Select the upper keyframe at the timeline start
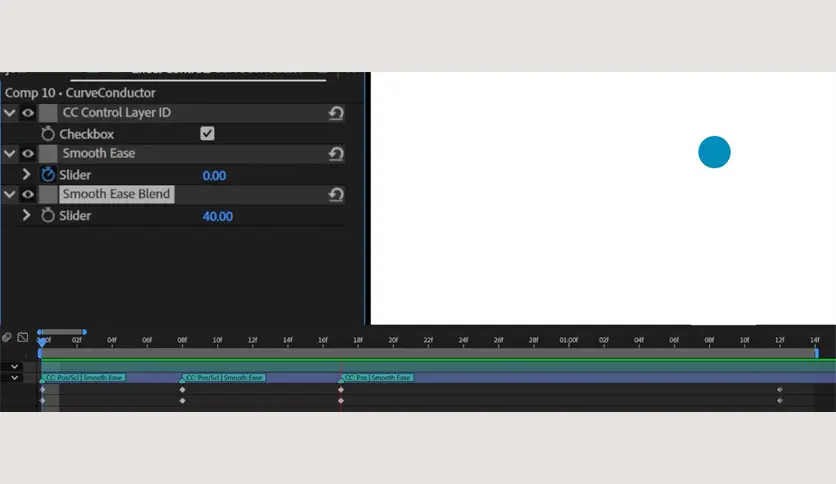The height and width of the screenshot is (484, 836). pyautogui.click(x=42, y=390)
